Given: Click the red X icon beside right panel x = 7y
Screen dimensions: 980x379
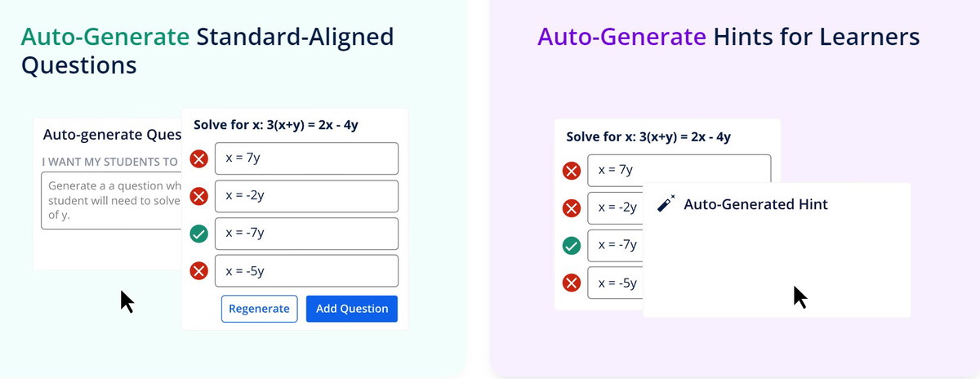Looking at the screenshot, I should pos(572,171).
